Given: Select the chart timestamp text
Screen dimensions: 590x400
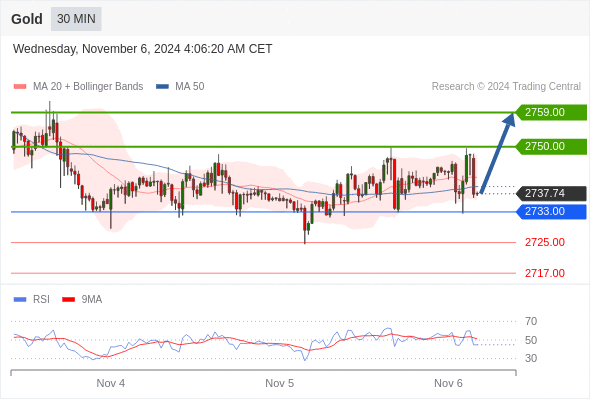Looking at the screenshot, I should coord(142,49).
